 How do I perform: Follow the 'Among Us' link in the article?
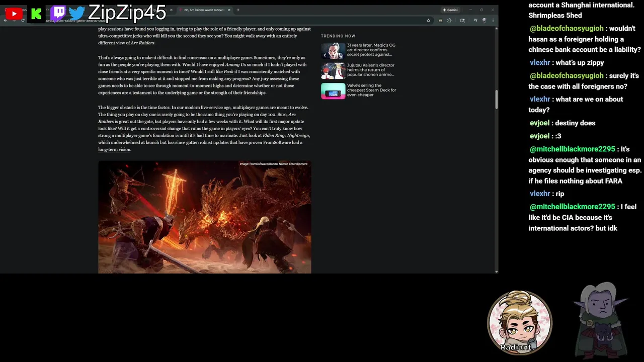point(235,64)
